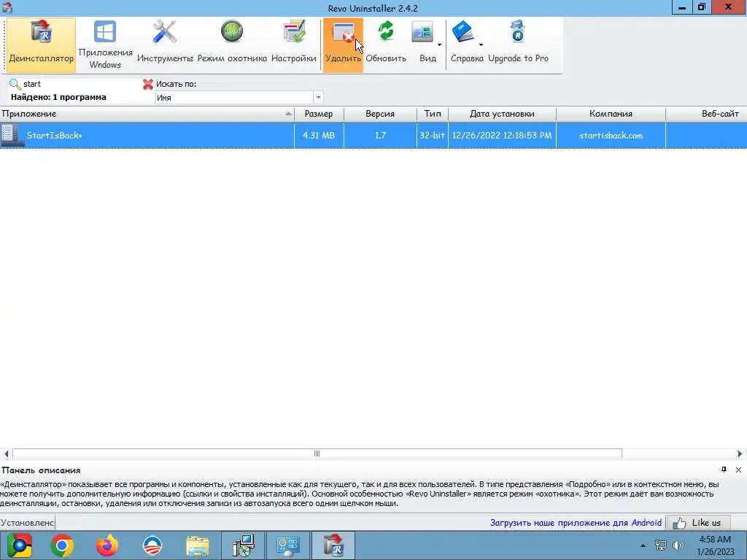This screenshot has width=747, height=560.
Task: Click into the search field containing 'start'
Action: pos(81,84)
